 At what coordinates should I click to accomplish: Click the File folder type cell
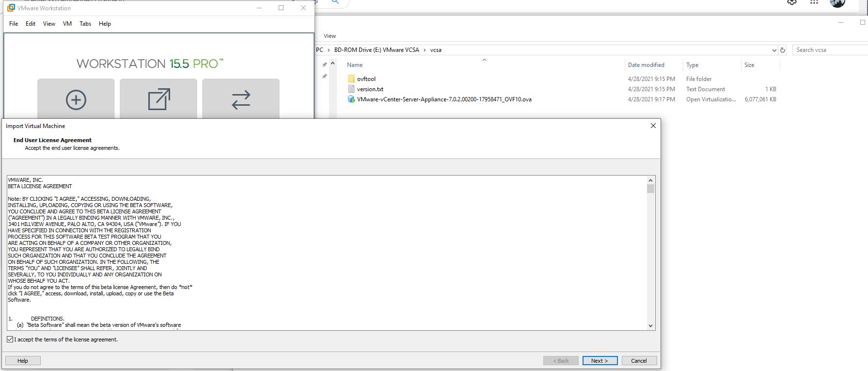699,79
